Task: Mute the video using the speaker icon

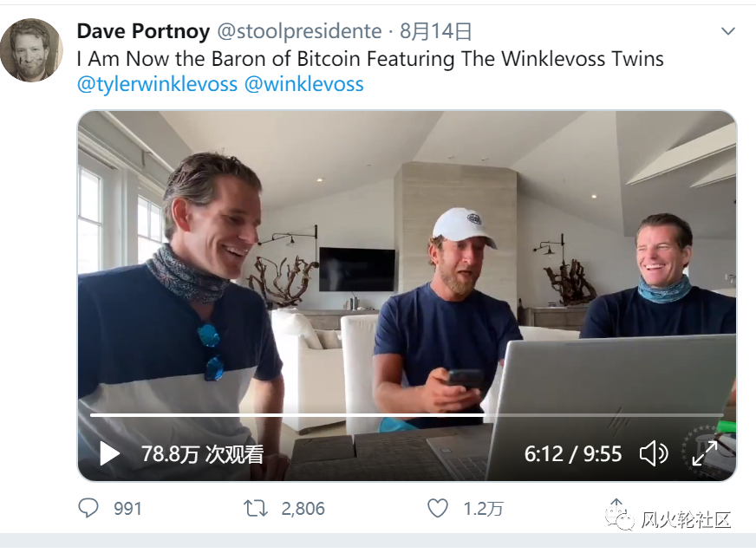Action: click(x=653, y=453)
